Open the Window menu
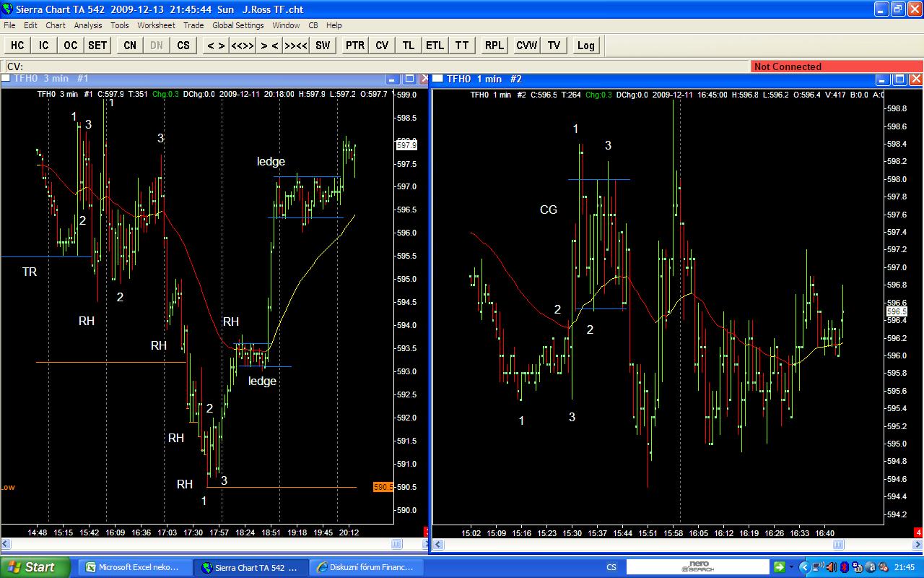 286,25
